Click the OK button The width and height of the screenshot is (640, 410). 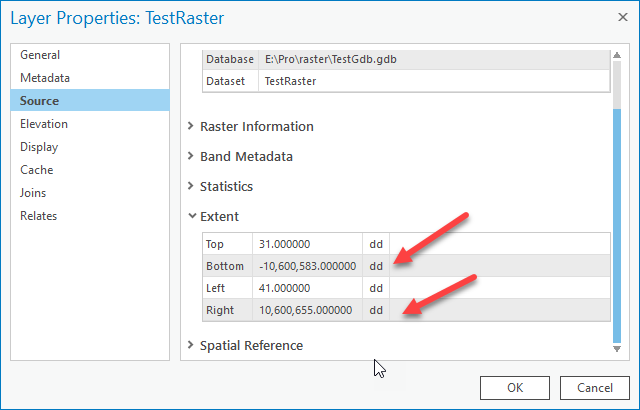(x=515, y=387)
